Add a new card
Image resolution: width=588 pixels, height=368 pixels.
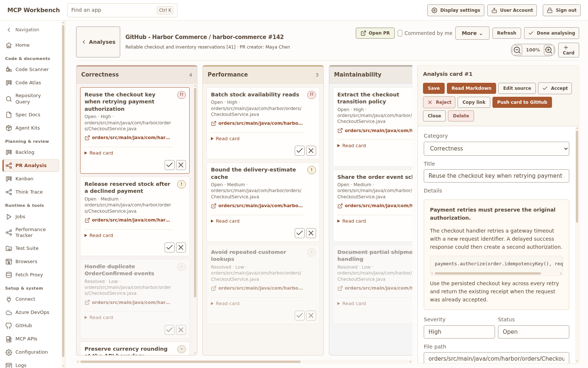[x=569, y=50]
